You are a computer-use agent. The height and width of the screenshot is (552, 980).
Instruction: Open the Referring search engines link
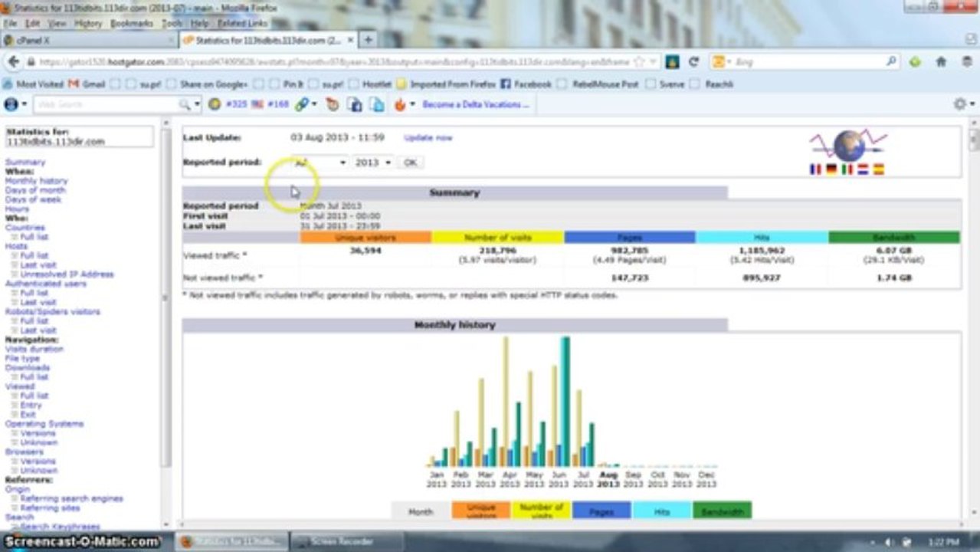pyautogui.click(x=71, y=498)
